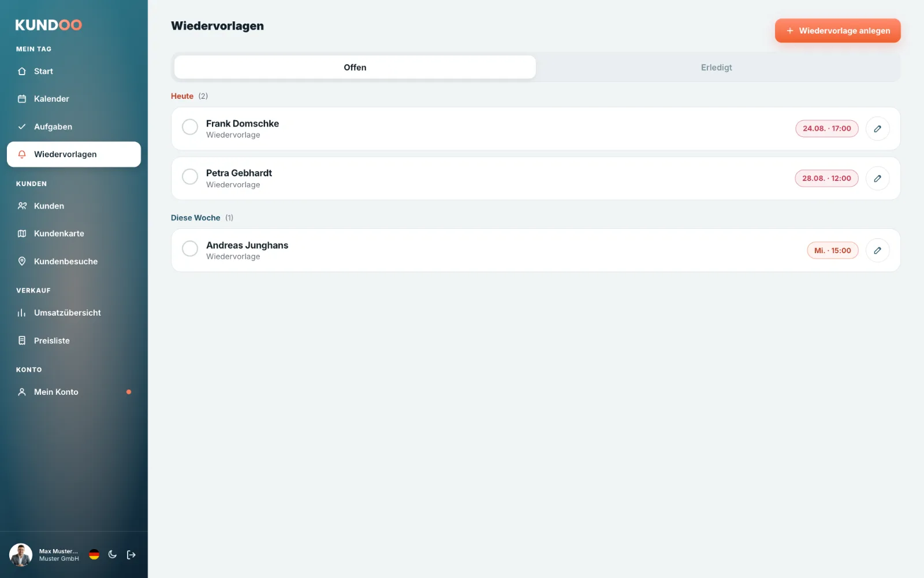Image resolution: width=924 pixels, height=578 pixels.
Task: Click orange notification dot beside Mein Konto
Action: pyautogui.click(x=129, y=392)
